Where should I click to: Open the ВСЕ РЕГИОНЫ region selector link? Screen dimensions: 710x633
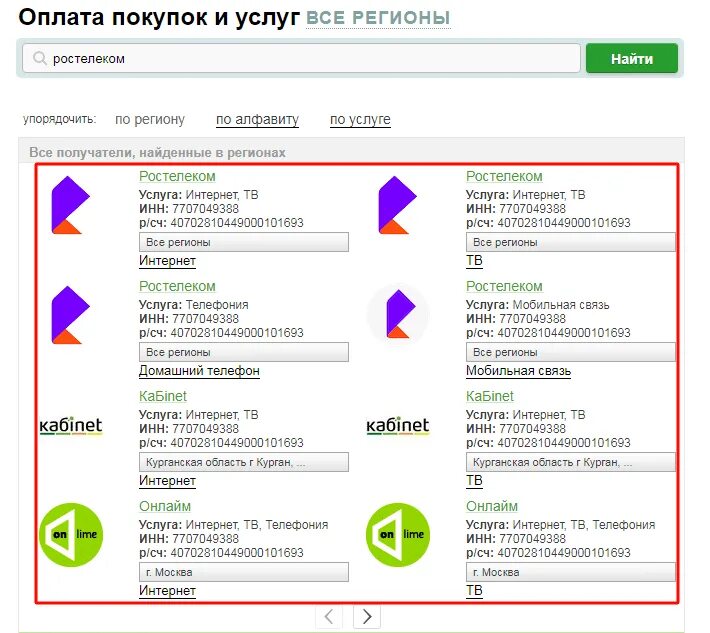378,18
